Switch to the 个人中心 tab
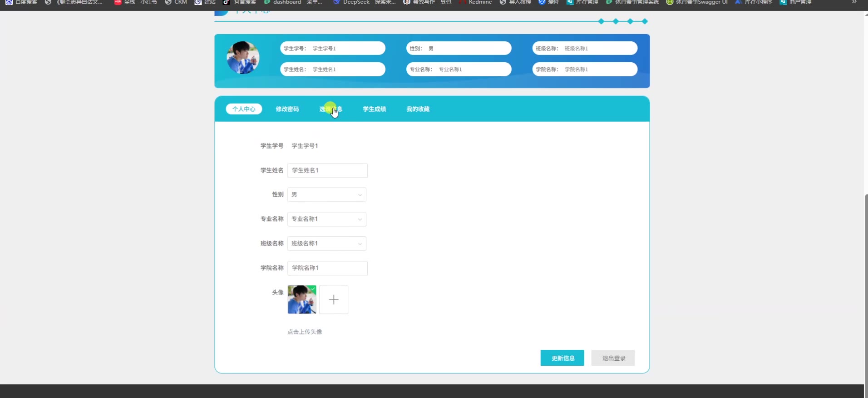This screenshot has width=868, height=398. point(244,109)
